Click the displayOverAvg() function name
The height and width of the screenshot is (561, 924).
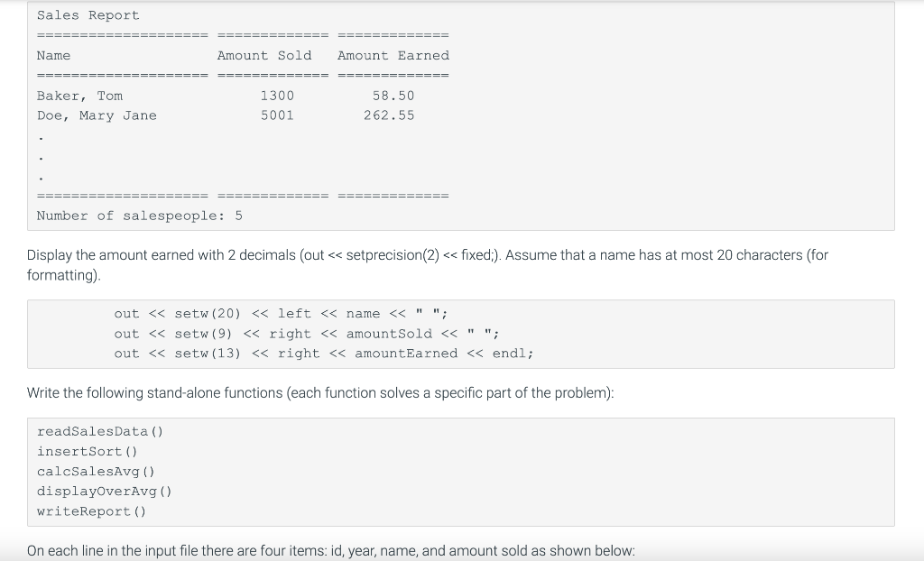click(105, 492)
